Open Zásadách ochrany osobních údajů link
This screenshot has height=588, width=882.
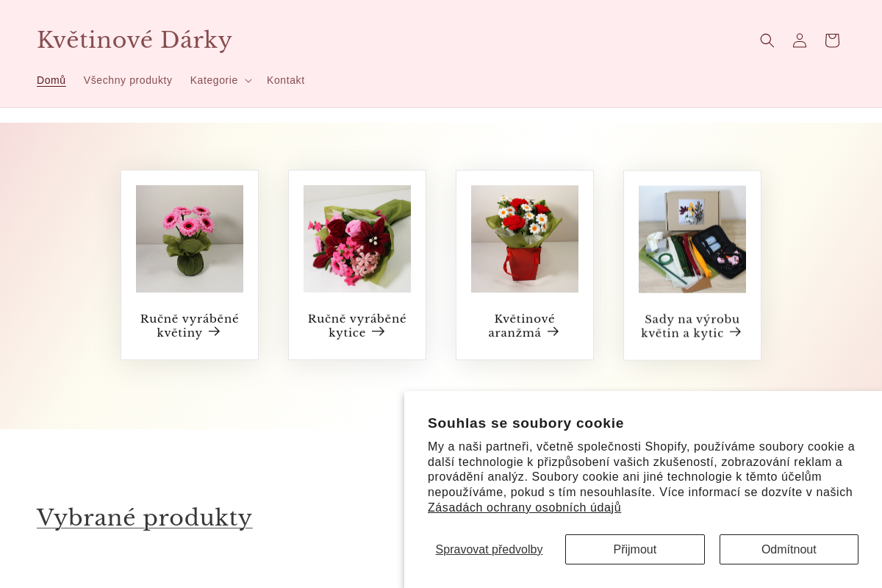[x=525, y=507]
